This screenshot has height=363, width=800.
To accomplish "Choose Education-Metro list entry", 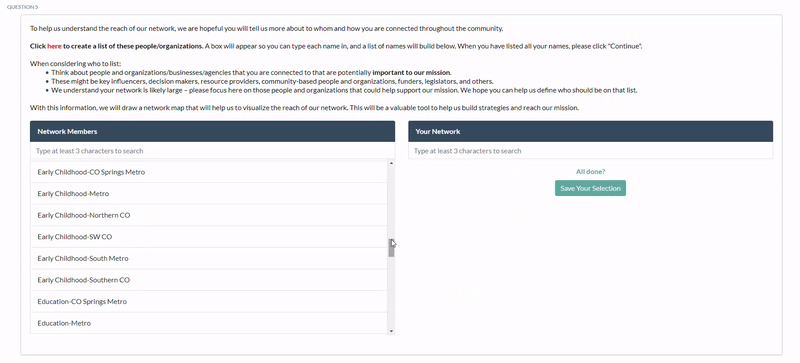I will pos(209,323).
